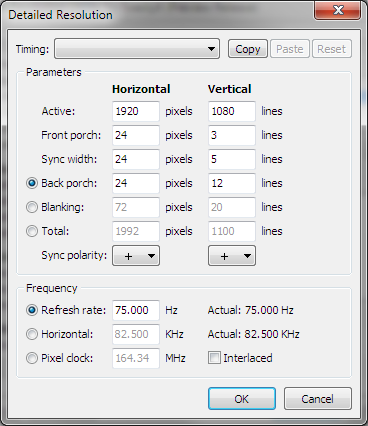The image size is (368, 426).
Task: Select the Horizontal frequency radio button
Action: tap(32, 334)
